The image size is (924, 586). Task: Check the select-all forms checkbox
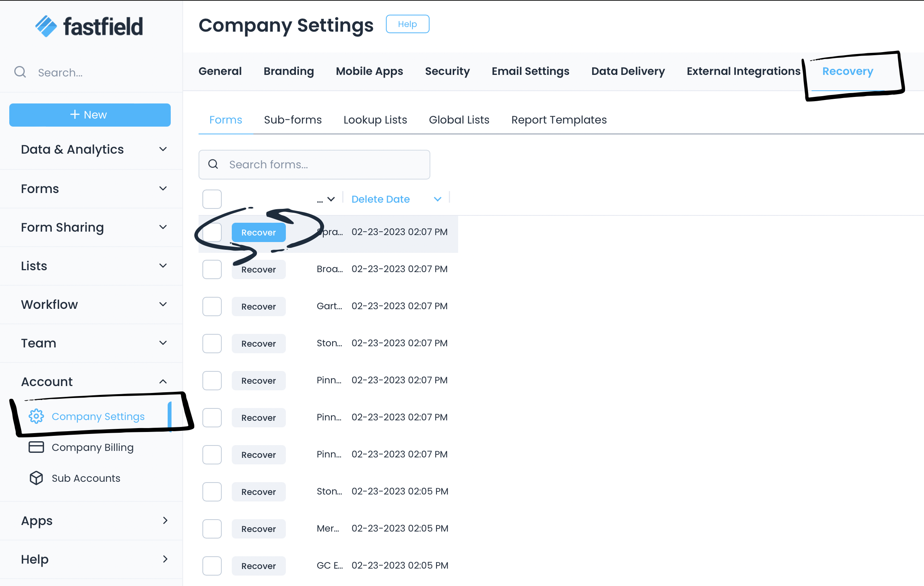[212, 199]
